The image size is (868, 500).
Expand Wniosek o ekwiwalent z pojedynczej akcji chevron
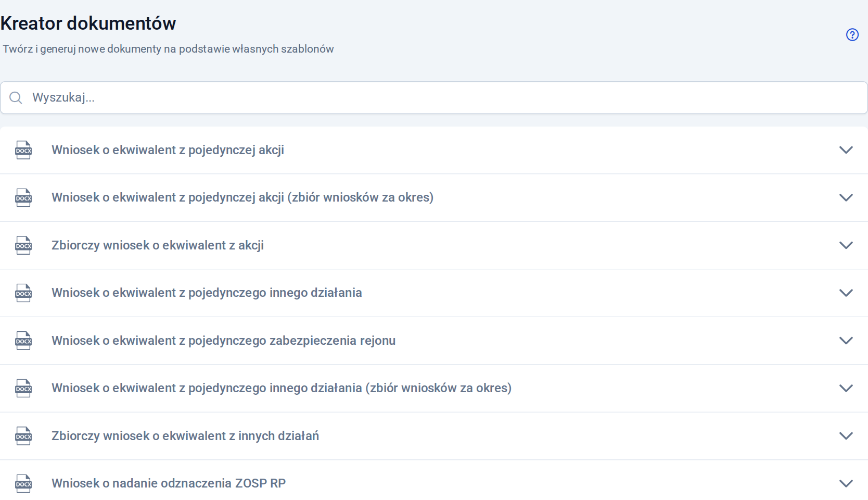846,150
